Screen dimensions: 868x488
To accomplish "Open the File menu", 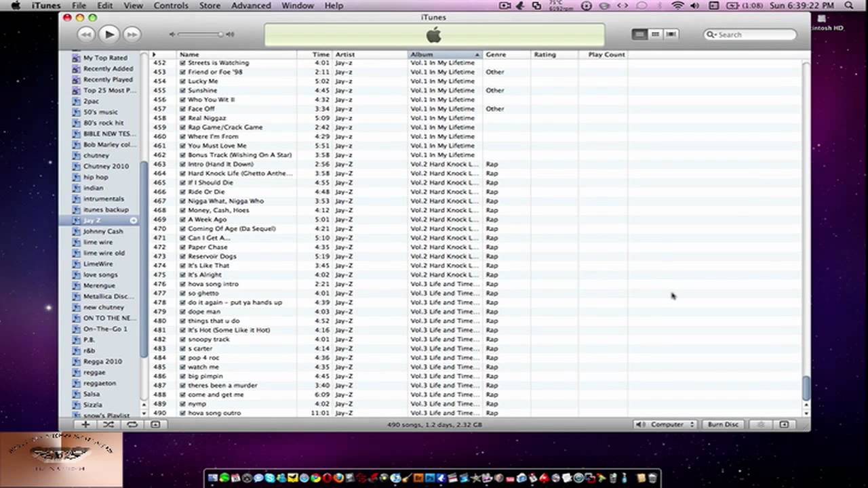I will [x=79, y=5].
